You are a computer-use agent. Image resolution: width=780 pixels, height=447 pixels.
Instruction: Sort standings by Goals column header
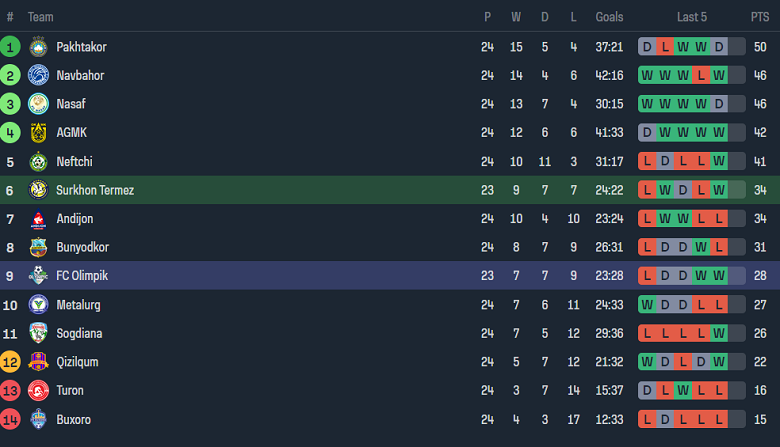[609, 17]
